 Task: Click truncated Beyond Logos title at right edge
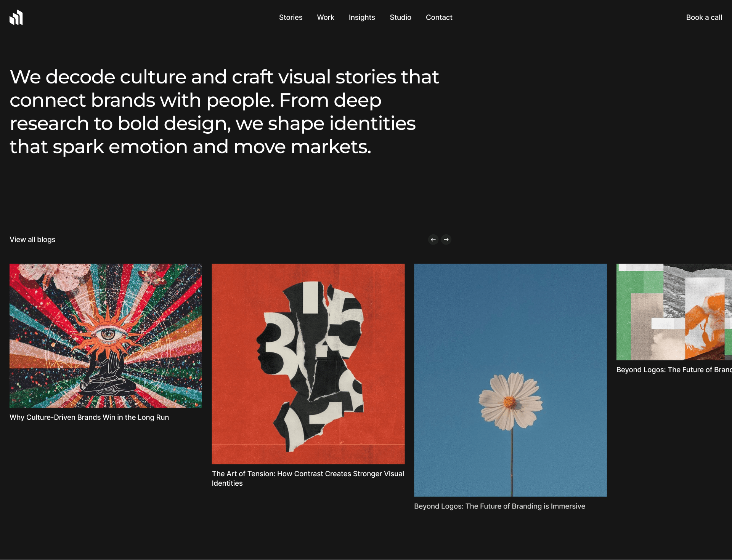674,370
